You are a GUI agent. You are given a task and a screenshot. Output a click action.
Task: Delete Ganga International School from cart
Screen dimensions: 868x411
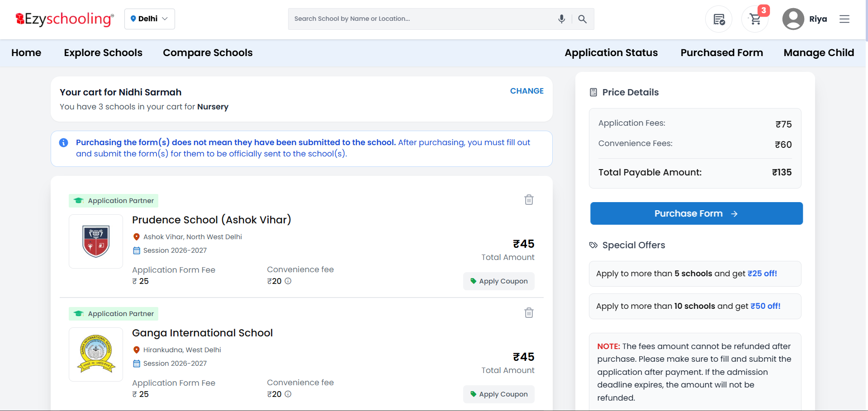tap(529, 313)
